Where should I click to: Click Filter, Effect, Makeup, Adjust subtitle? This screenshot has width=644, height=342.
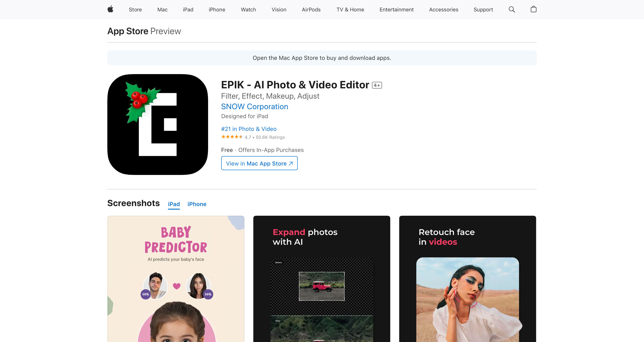tap(270, 96)
